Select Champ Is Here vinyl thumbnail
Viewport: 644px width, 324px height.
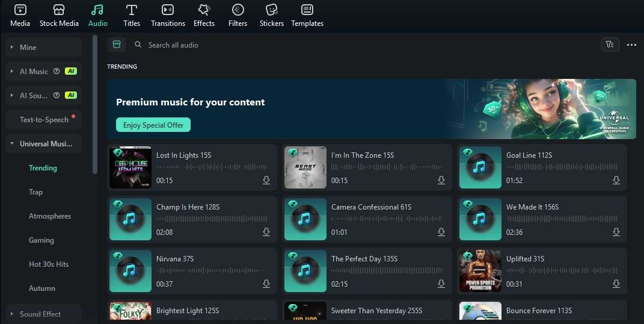click(130, 219)
